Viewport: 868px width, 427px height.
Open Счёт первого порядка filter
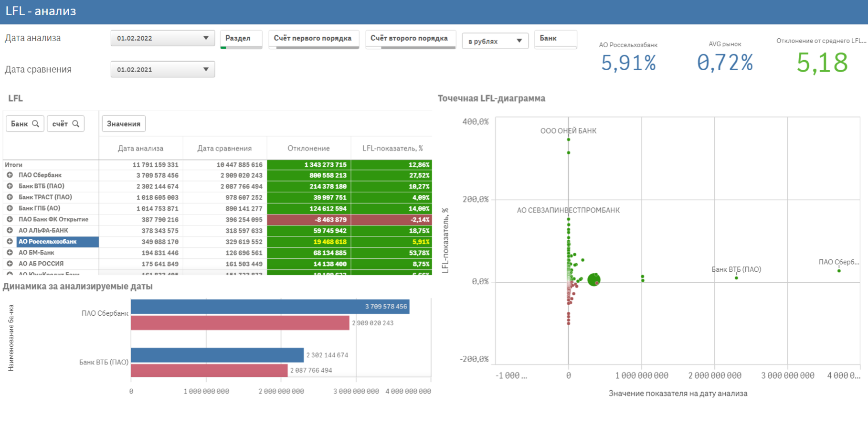(x=314, y=39)
